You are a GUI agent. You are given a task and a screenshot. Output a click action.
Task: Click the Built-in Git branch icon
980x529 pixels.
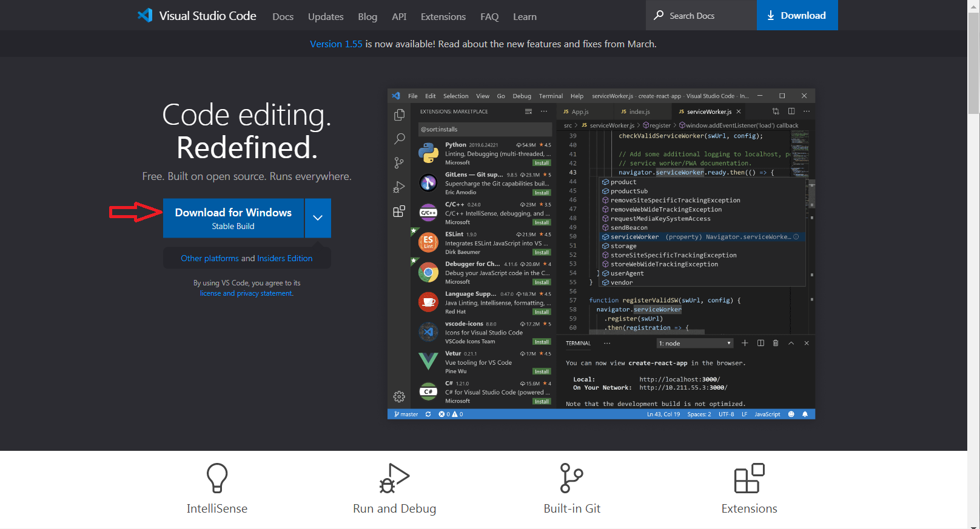click(572, 478)
